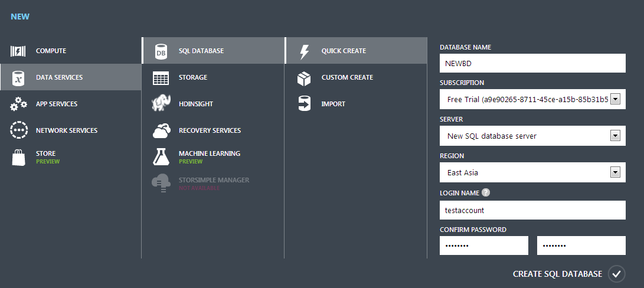Click the Custom Create box icon

coord(304,78)
